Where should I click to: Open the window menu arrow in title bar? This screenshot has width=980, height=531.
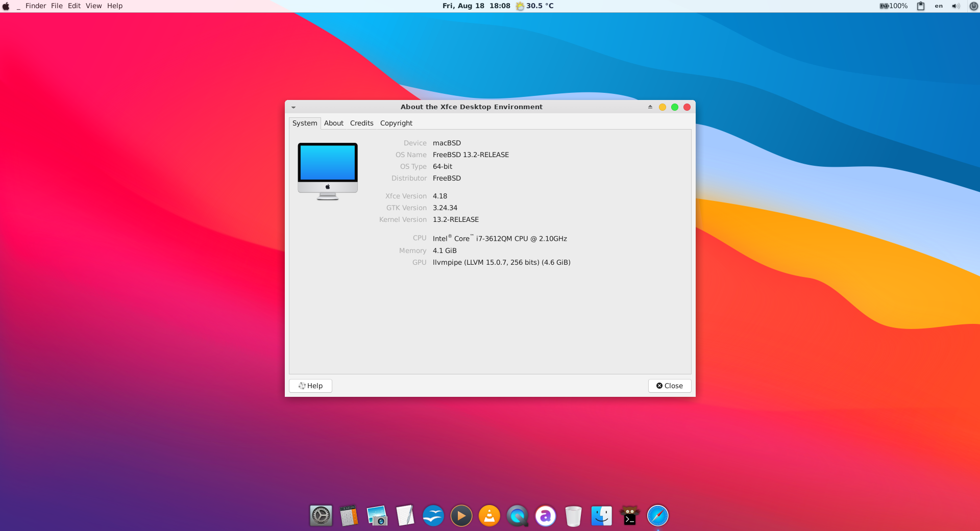(x=293, y=107)
